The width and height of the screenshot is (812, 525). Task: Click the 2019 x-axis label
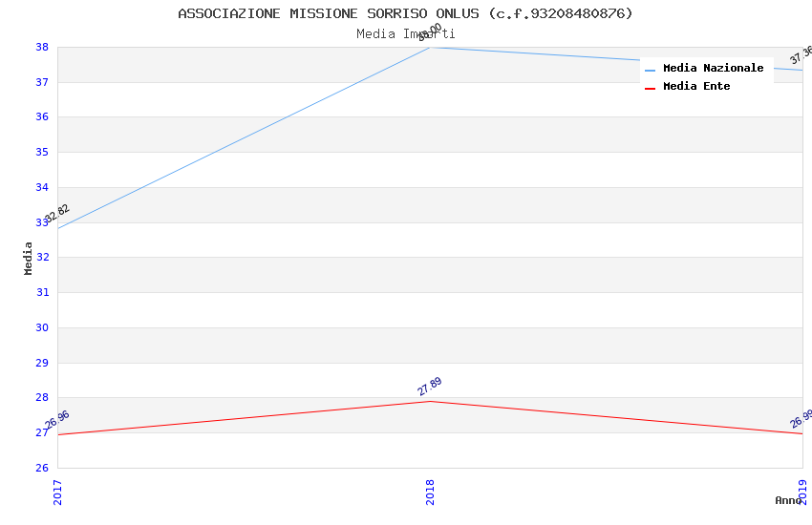[802, 493]
